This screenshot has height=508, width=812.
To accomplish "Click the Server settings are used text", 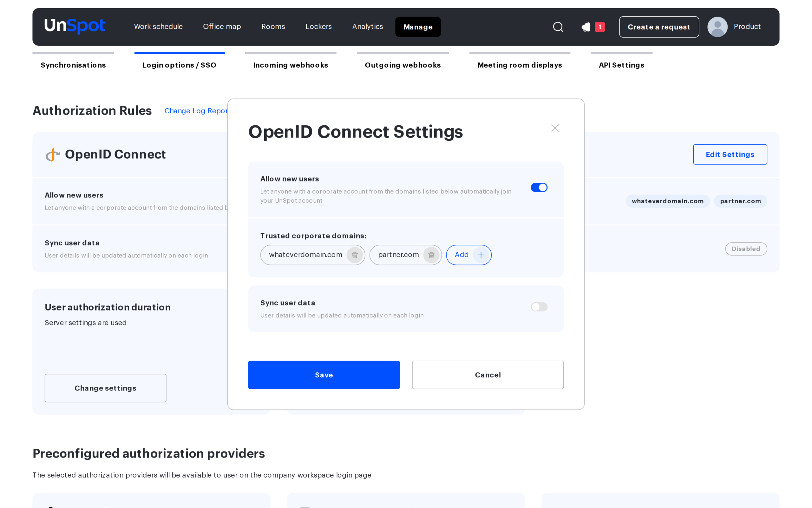I will coord(86,323).
